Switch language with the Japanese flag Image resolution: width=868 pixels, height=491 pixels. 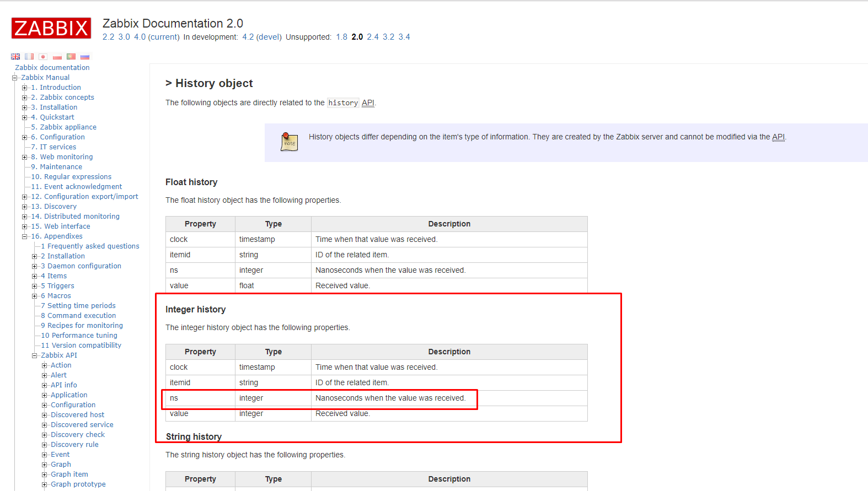pos(43,57)
